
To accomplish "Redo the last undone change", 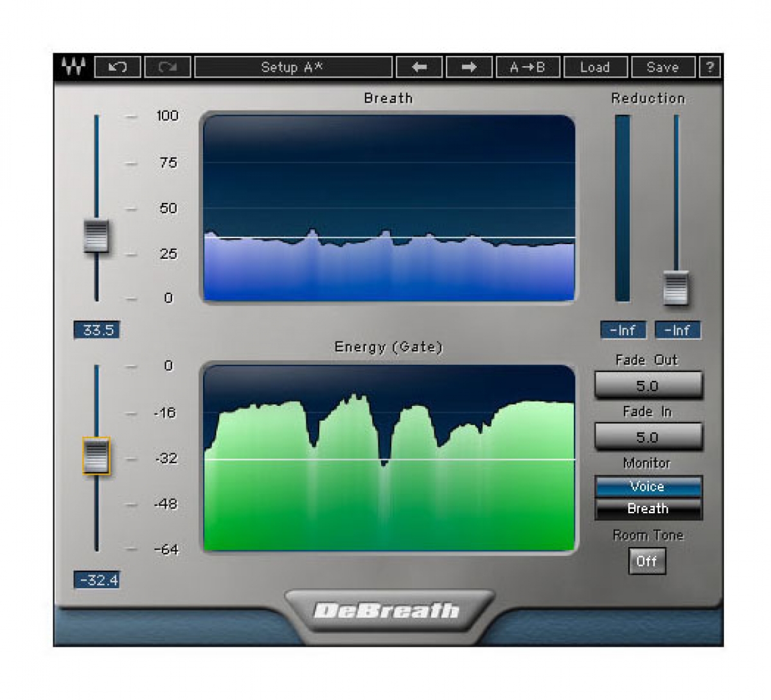I will coord(167,67).
